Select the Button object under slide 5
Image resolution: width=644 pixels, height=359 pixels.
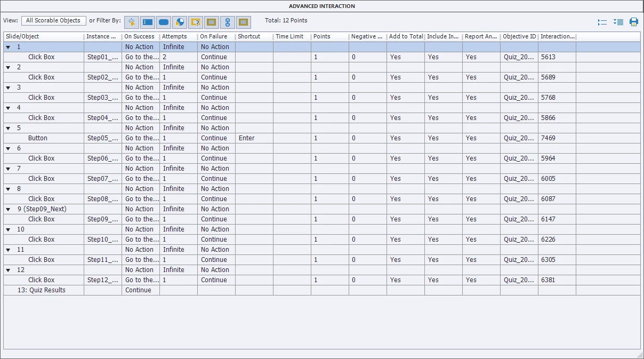38,138
